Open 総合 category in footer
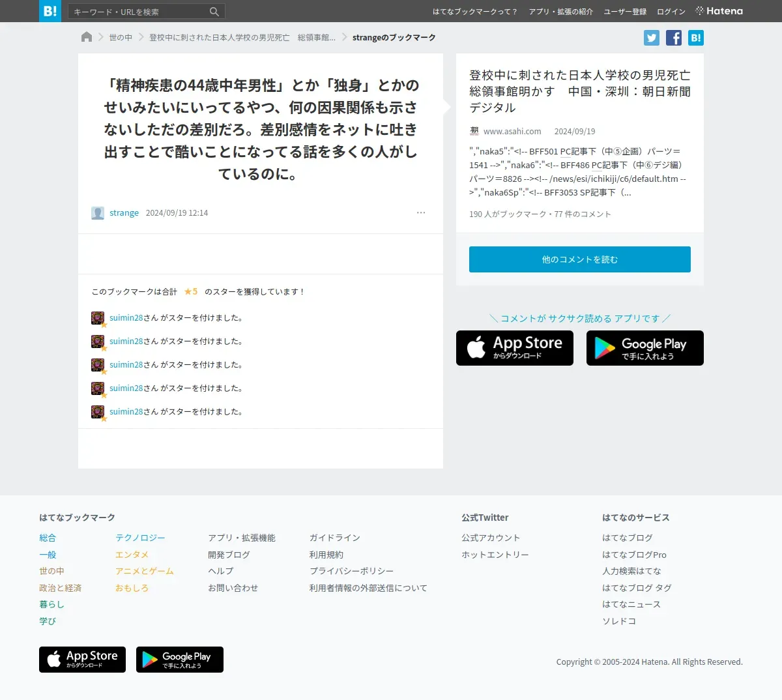782x700 pixels. point(48,538)
